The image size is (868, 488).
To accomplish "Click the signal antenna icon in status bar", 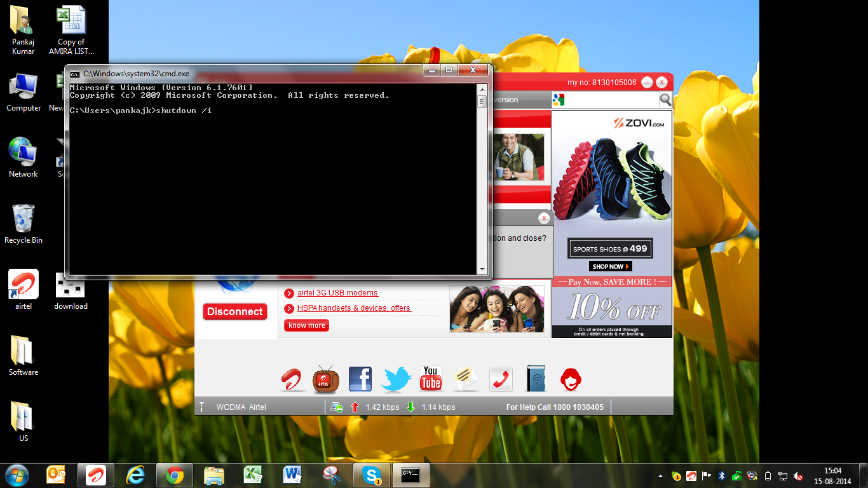I will [201, 407].
